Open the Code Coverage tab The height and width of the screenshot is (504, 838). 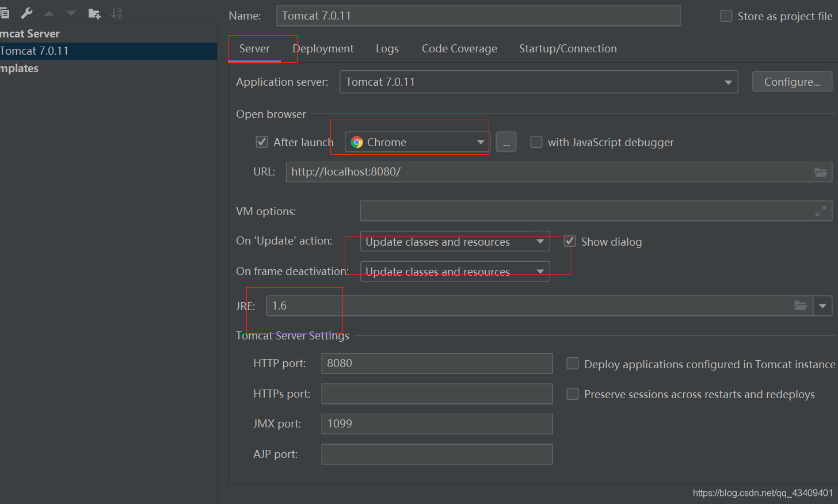(x=459, y=49)
